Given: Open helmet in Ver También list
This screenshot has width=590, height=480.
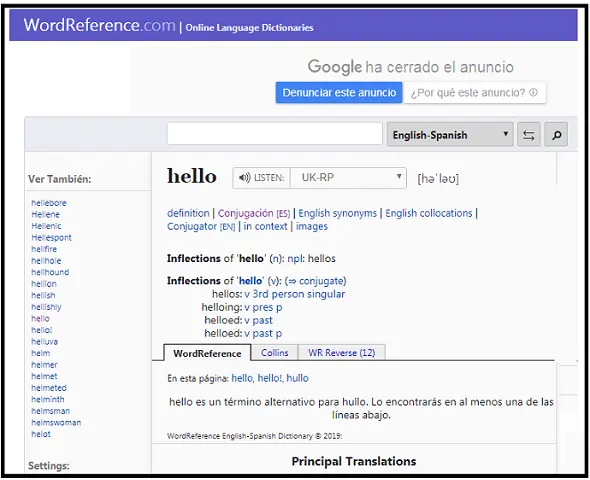Looking at the screenshot, I should (x=44, y=376).
